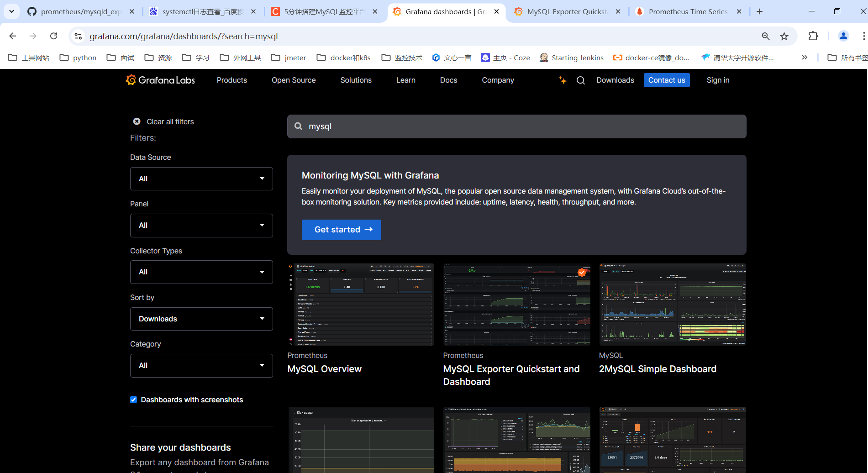Open the tab search dropdown arrow

(x=11, y=11)
